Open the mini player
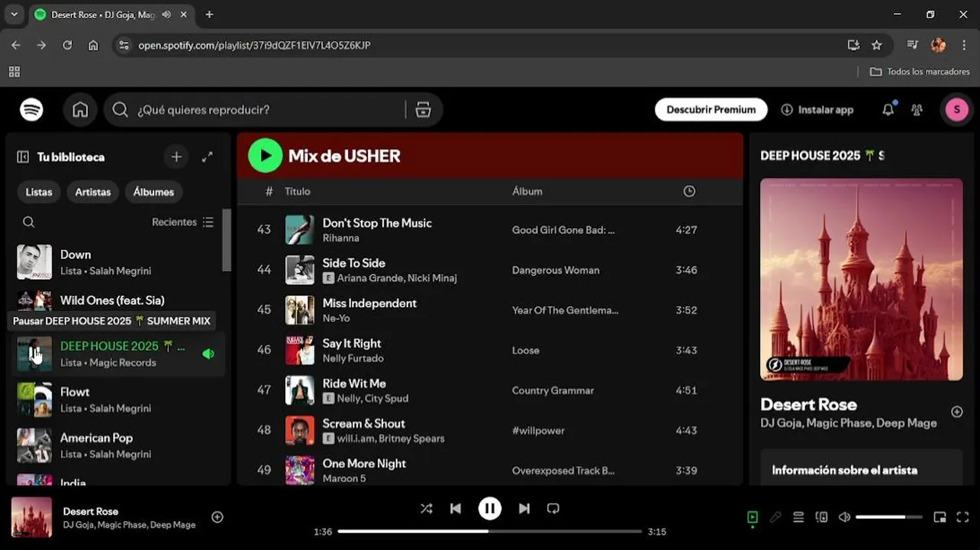This screenshot has width=980, height=550. pyautogui.click(x=940, y=517)
